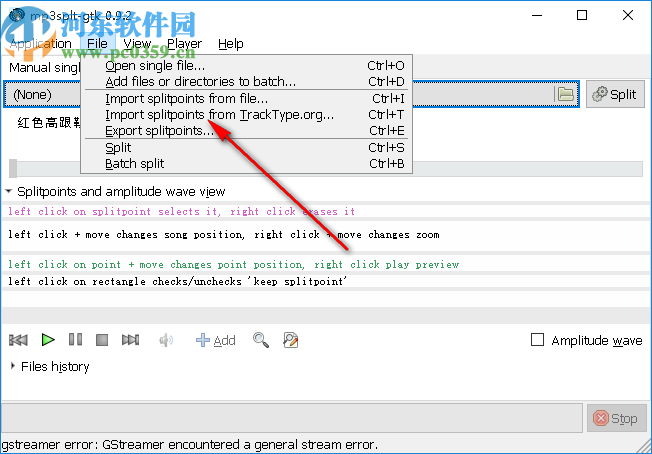This screenshot has width=652, height=454.
Task: Select Add files or directories to batch...
Action: coord(246,81)
